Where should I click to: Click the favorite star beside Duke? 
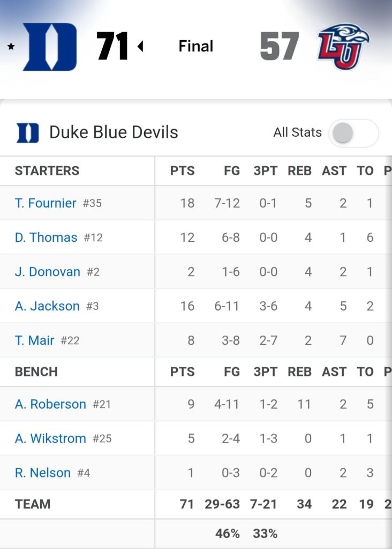tap(11, 47)
